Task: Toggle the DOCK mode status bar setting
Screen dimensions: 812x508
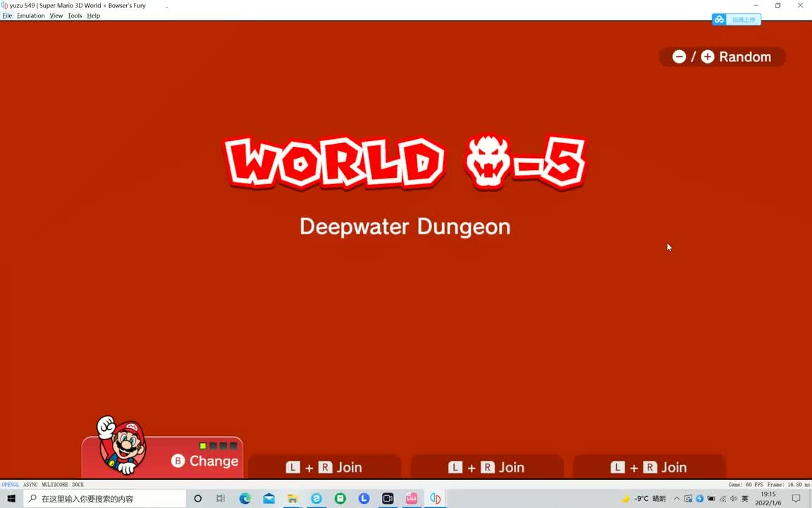Action: coord(78,485)
